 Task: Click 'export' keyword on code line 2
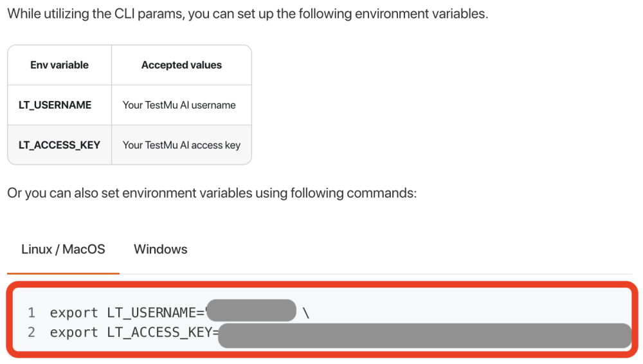(x=73, y=332)
